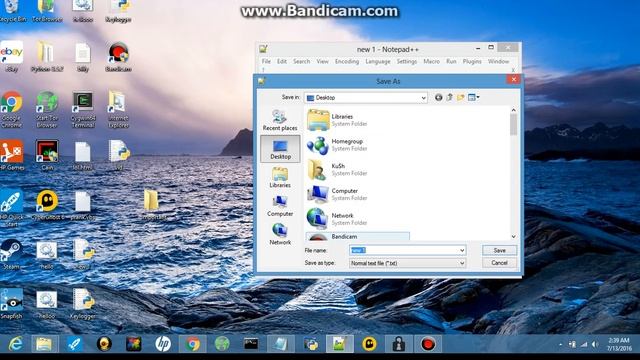Open the Settings menu in Notepad++

pos(407,61)
